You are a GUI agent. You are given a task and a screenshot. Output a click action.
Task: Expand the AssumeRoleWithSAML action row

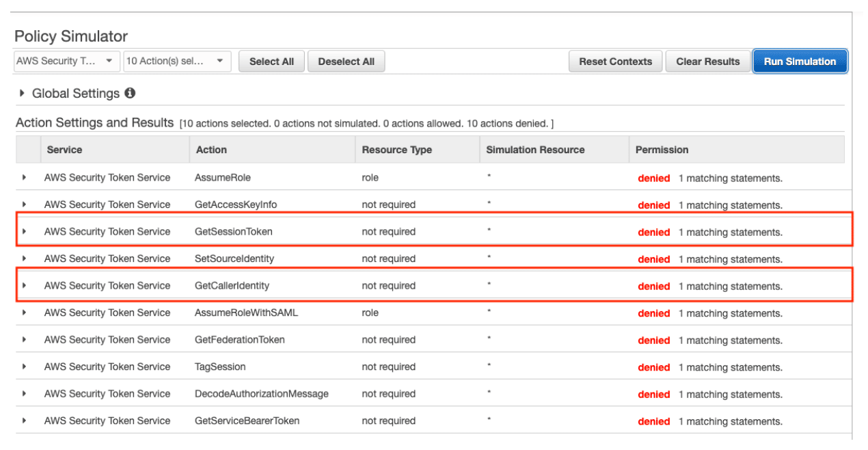click(x=25, y=313)
